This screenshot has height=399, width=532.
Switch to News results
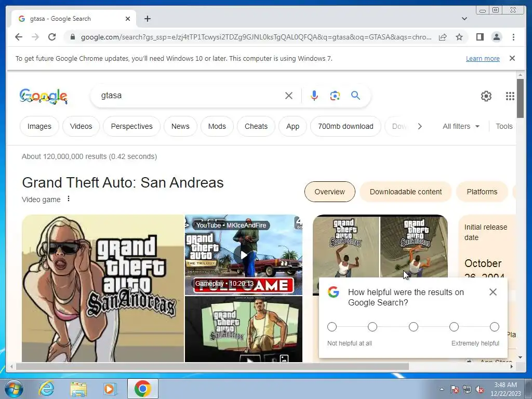tap(180, 126)
